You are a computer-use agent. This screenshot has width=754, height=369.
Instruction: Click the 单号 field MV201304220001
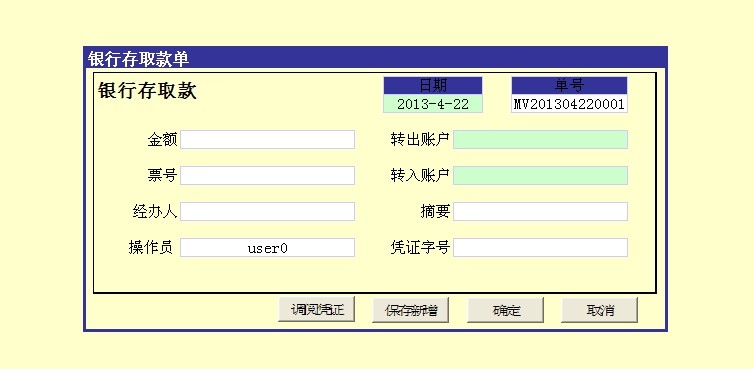(x=569, y=104)
